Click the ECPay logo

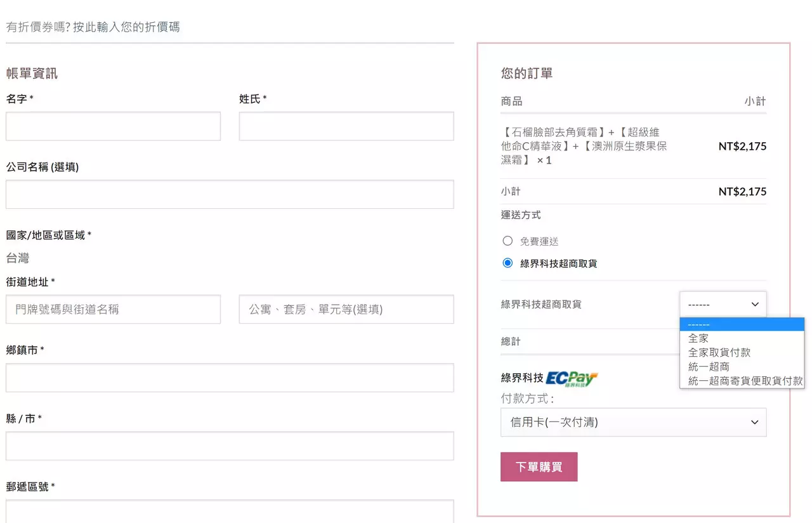tap(573, 380)
